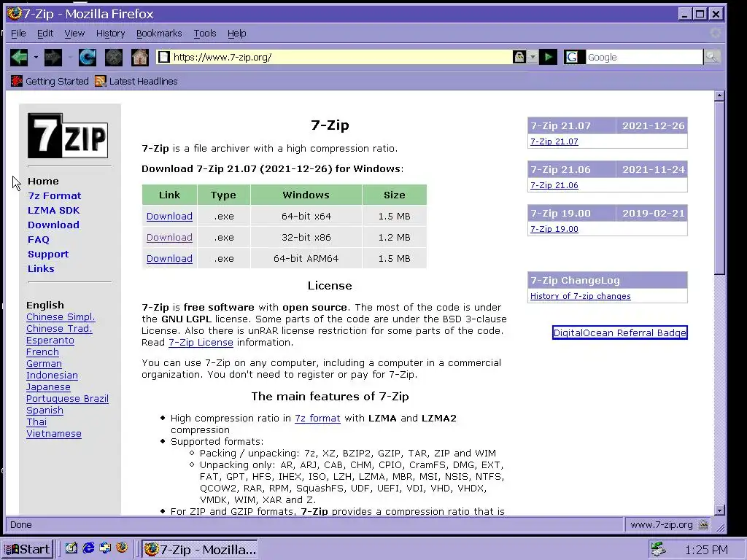Open the Google search engine selector
This screenshot has width=747, height=560.
(x=573, y=57)
